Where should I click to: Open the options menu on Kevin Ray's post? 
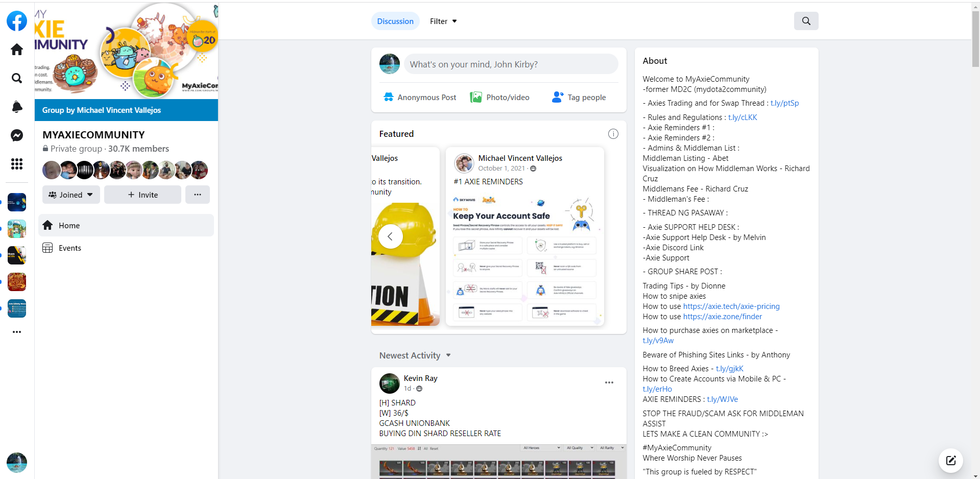tap(609, 382)
